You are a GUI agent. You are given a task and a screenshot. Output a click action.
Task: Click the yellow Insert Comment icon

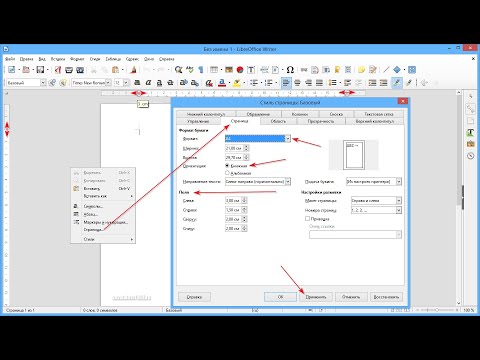(361, 70)
